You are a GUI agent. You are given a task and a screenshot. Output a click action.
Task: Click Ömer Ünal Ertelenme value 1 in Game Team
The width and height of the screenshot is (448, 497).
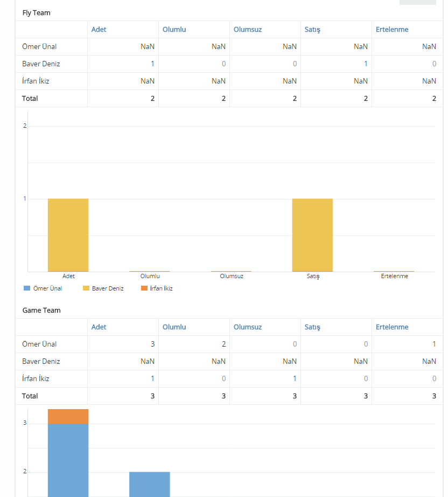coord(434,344)
